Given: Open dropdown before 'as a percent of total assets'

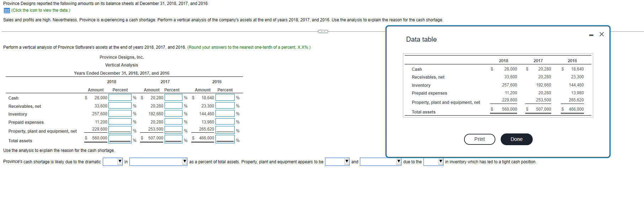Looking at the screenshot, I should pyautogui.click(x=158, y=162).
